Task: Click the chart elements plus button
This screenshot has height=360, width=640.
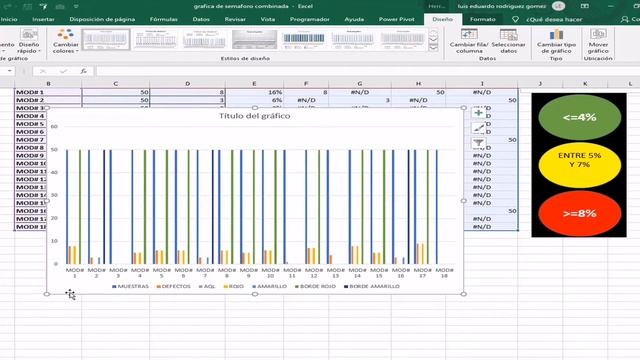Action: 479,113
